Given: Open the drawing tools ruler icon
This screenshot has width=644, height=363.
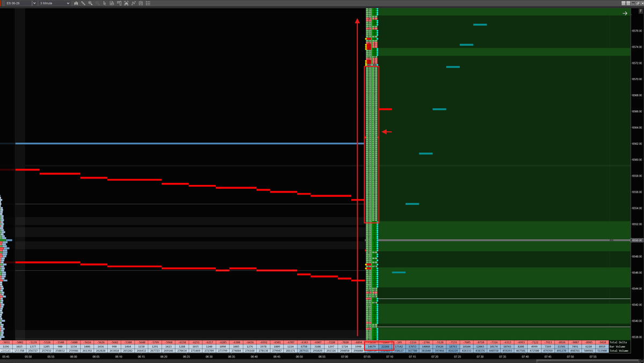Looking at the screenshot, I should 83,3.
